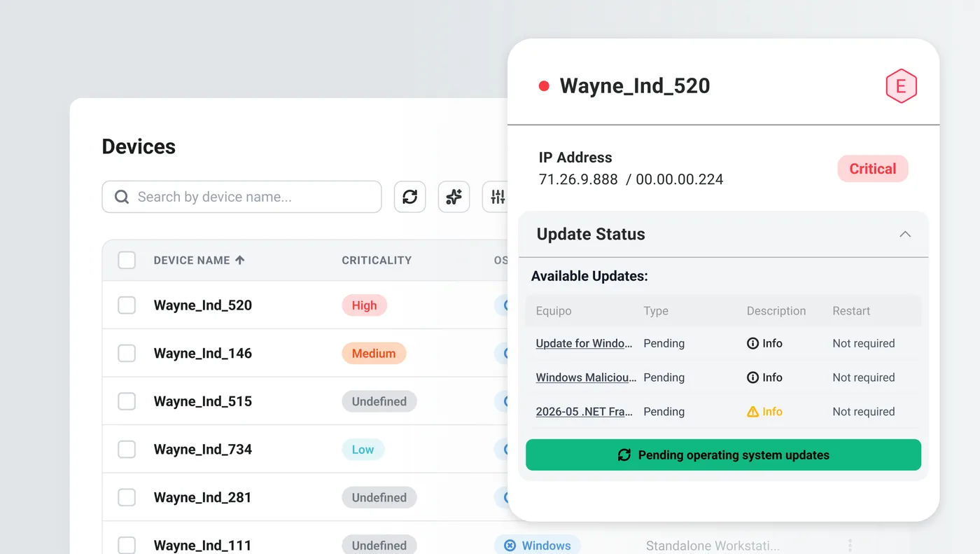Click the search magnifier icon
This screenshot has width=980, height=554.
pyautogui.click(x=122, y=197)
